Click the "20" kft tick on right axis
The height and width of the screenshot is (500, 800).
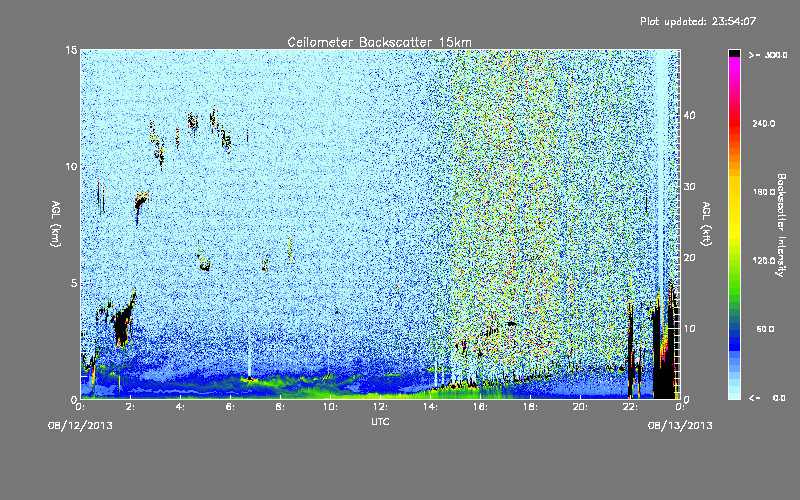pyautogui.click(x=689, y=258)
